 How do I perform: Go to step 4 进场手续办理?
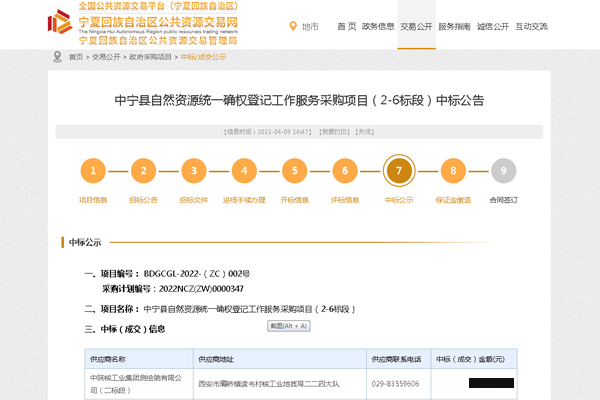[244, 171]
